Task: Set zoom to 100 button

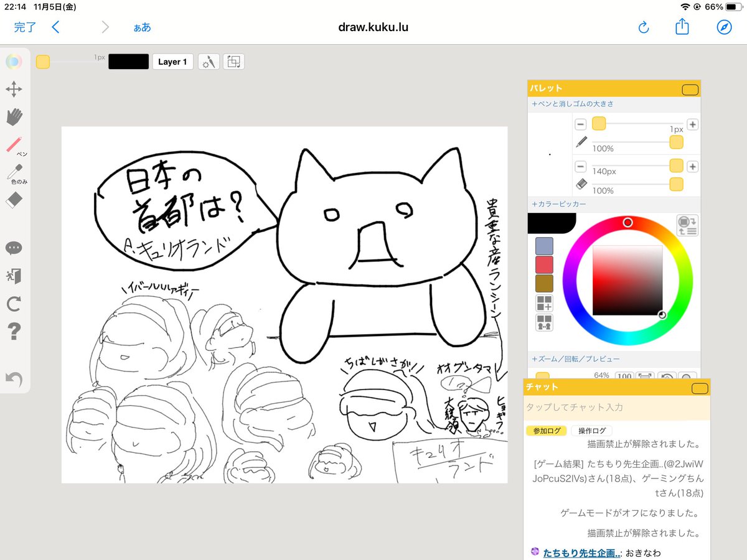Action: pyautogui.click(x=624, y=376)
